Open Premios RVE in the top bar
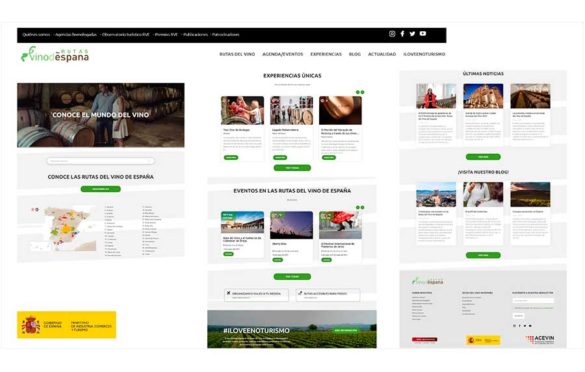This screenshot has width=585, height=372. [x=166, y=35]
